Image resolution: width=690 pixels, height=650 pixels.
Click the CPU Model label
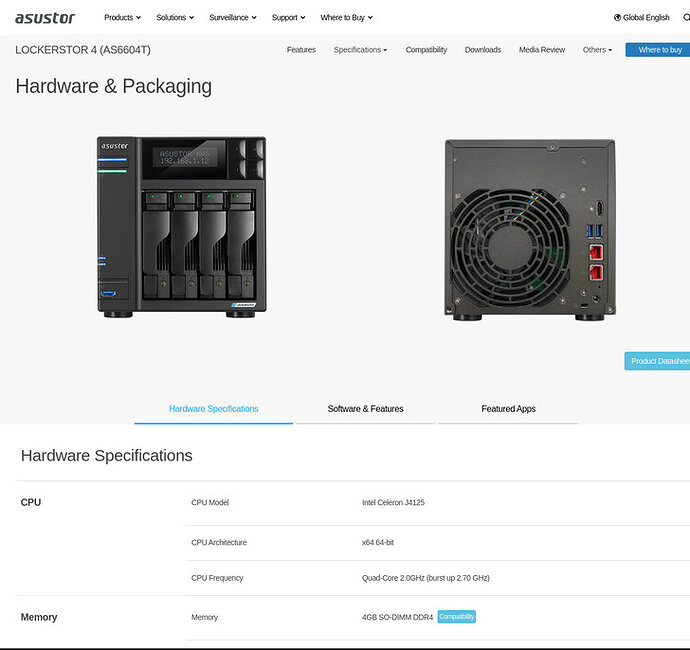point(210,502)
